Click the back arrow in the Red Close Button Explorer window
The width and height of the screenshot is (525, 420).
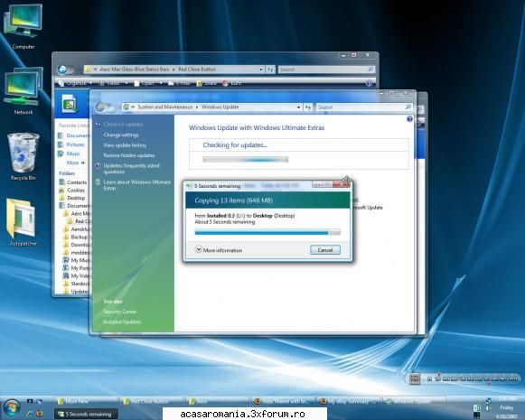62,70
